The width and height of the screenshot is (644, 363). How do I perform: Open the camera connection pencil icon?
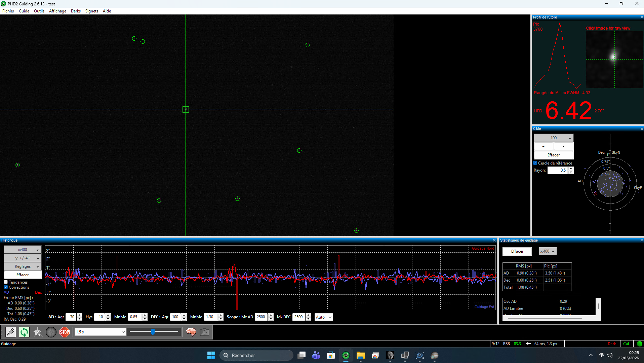tap(11, 332)
